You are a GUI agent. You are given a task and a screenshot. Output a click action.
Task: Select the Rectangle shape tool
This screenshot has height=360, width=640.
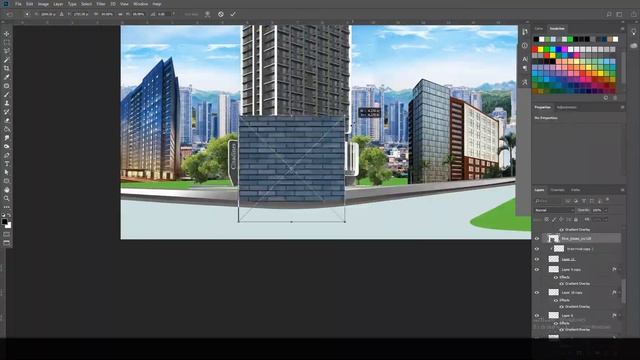[7, 181]
